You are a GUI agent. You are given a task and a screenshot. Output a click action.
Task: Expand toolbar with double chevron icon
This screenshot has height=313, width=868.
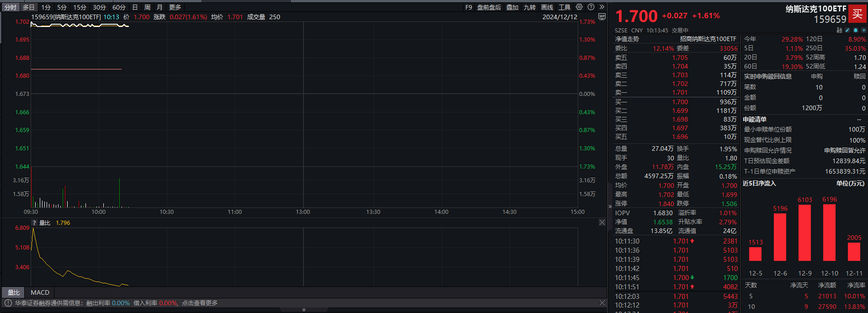click(602, 7)
